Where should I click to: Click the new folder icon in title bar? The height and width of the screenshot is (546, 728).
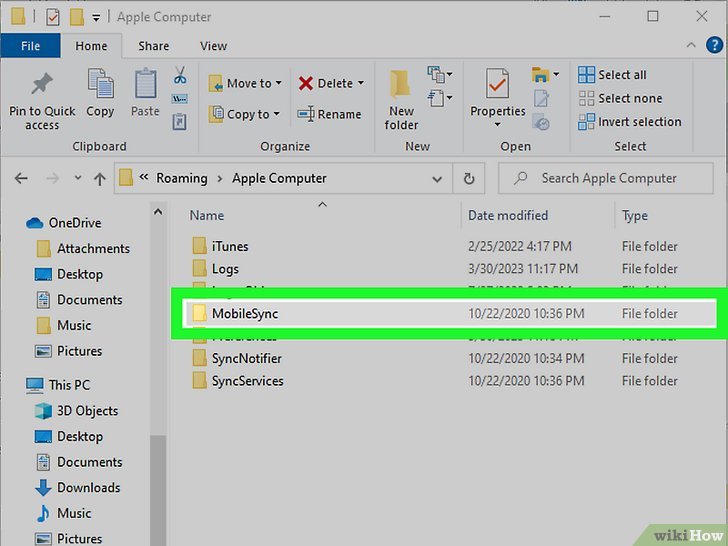point(77,18)
